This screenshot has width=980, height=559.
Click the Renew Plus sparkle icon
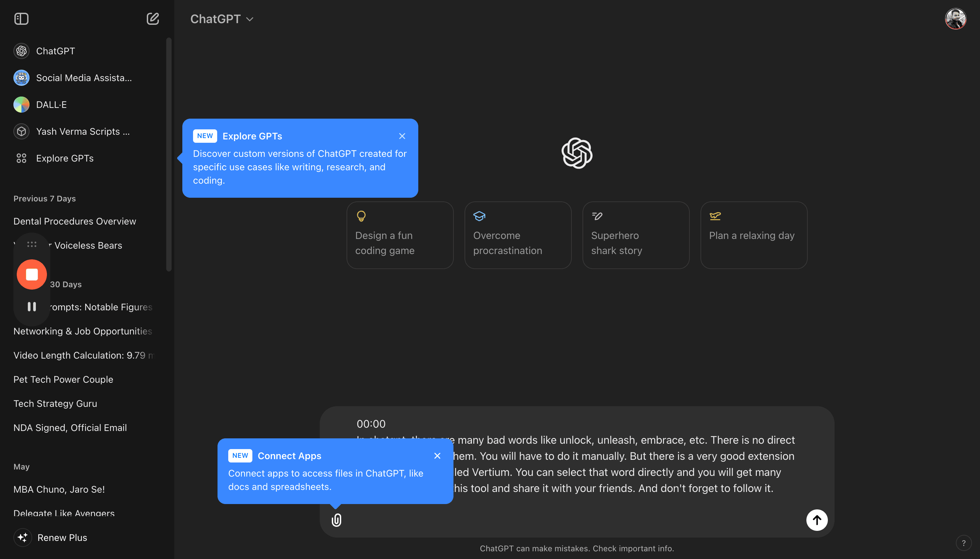point(23,538)
